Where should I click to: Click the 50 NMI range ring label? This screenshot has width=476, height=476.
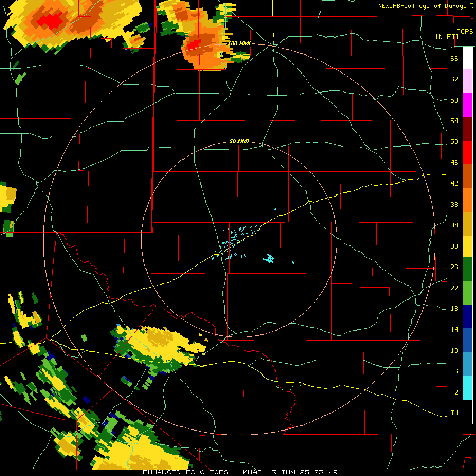click(x=239, y=141)
